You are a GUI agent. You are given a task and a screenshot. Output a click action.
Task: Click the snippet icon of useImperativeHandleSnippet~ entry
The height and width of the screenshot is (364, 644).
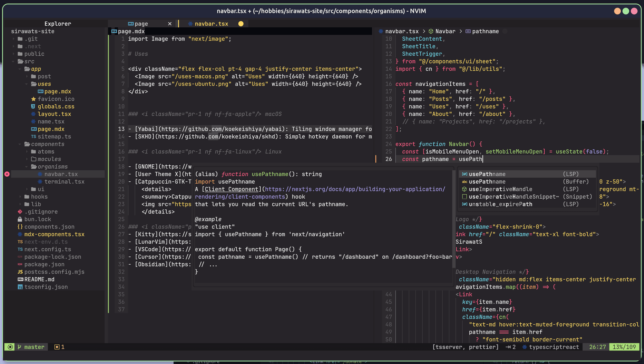464,197
